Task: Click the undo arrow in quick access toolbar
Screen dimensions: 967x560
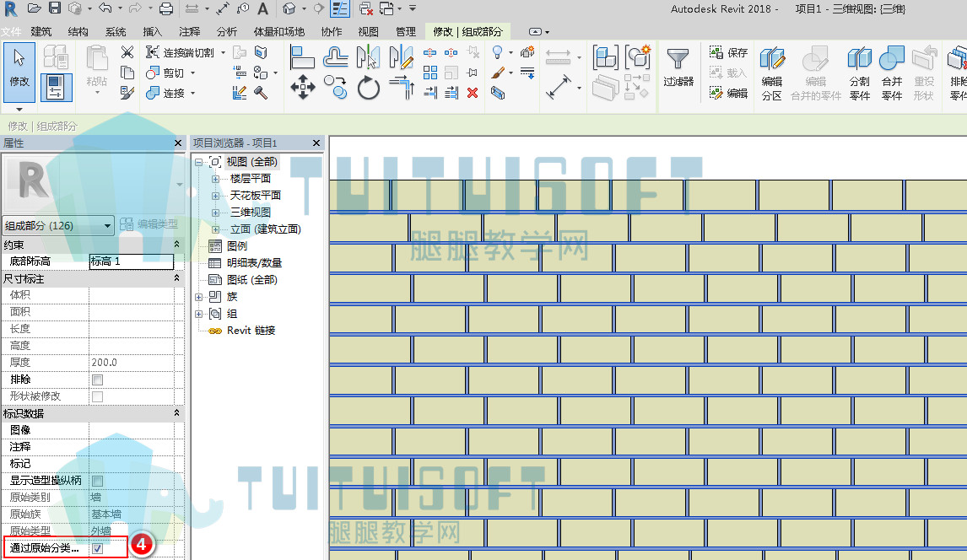Action: click(x=105, y=8)
